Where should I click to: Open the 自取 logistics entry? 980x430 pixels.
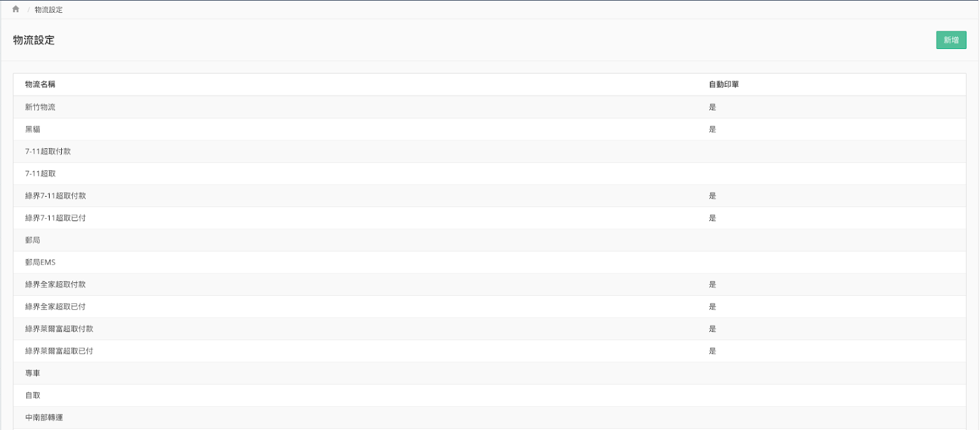point(489,395)
